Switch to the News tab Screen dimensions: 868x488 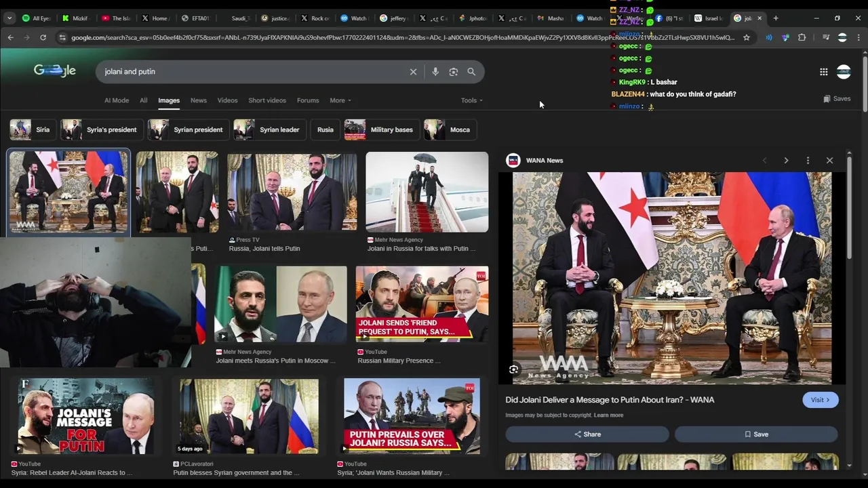(x=199, y=100)
